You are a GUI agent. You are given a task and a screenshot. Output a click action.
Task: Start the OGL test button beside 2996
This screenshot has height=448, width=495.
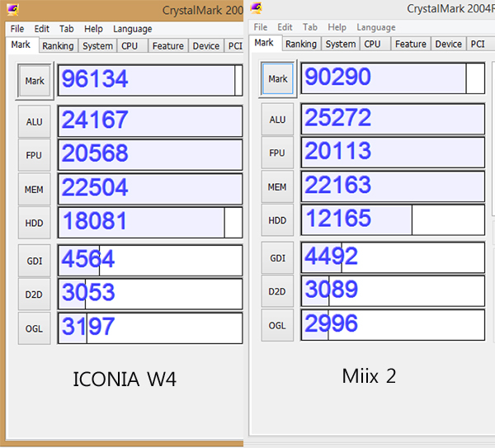[x=277, y=325]
